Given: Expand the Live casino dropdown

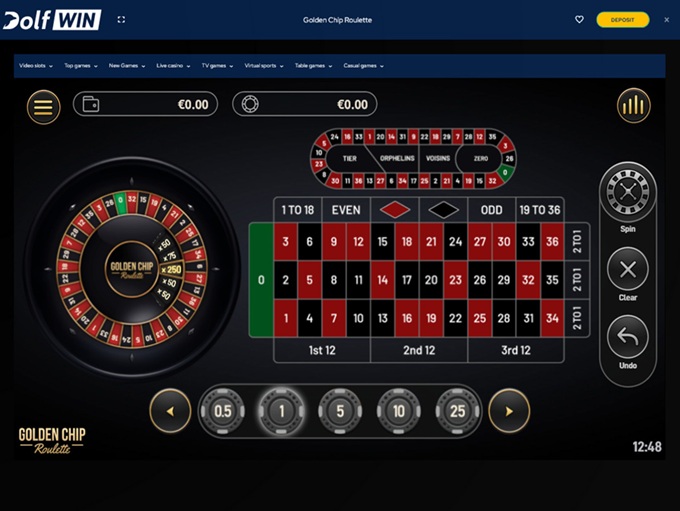Looking at the screenshot, I should [x=173, y=66].
